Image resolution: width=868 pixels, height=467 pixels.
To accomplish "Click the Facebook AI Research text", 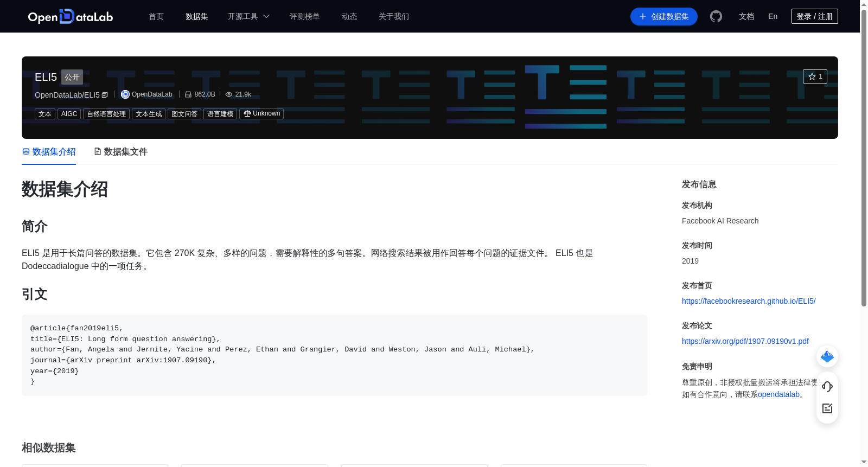I will click(720, 221).
